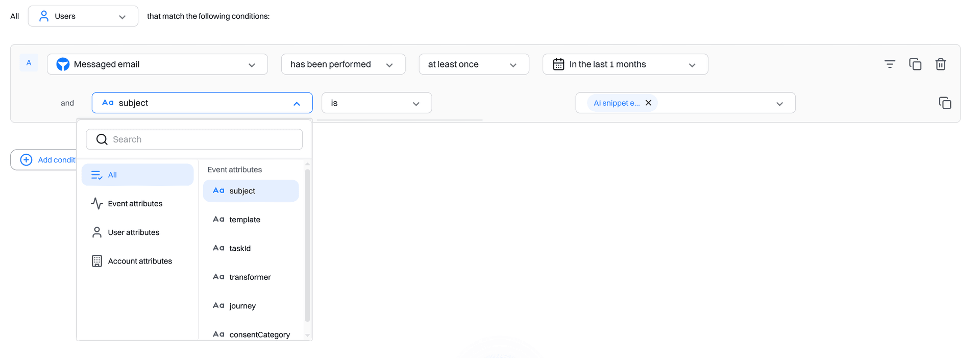Click the attribute list scrollbar
This screenshot has width=980, height=358.
pyautogui.click(x=307, y=245)
